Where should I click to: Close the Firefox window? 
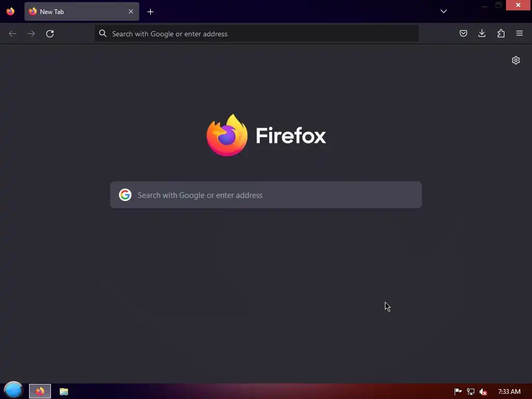(x=518, y=5)
